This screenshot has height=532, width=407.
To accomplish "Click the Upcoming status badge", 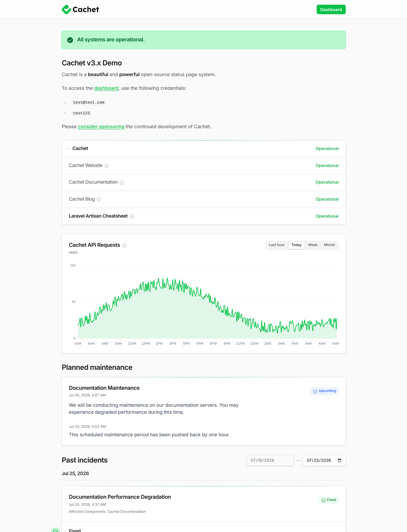I will point(325,391).
